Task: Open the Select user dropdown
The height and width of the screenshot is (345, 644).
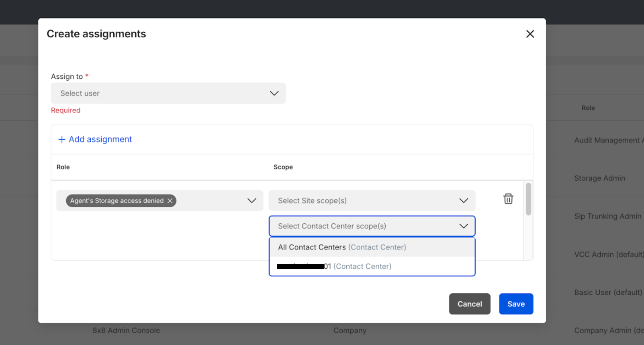Action: [168, 93]
